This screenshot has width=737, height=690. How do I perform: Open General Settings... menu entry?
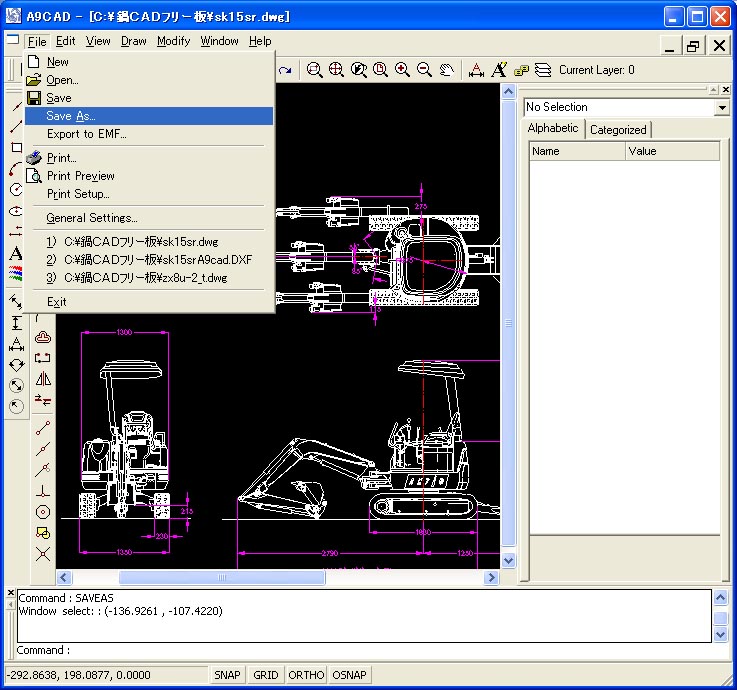[149, 218]
